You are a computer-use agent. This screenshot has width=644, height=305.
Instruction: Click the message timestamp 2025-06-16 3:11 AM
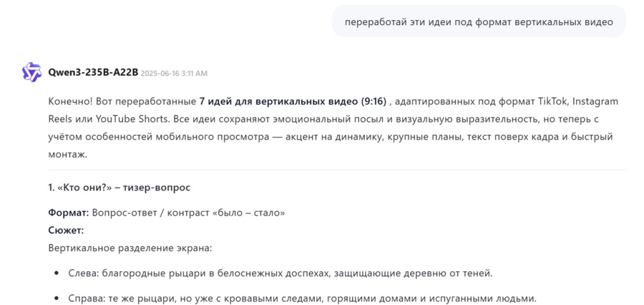click(174, 73)
